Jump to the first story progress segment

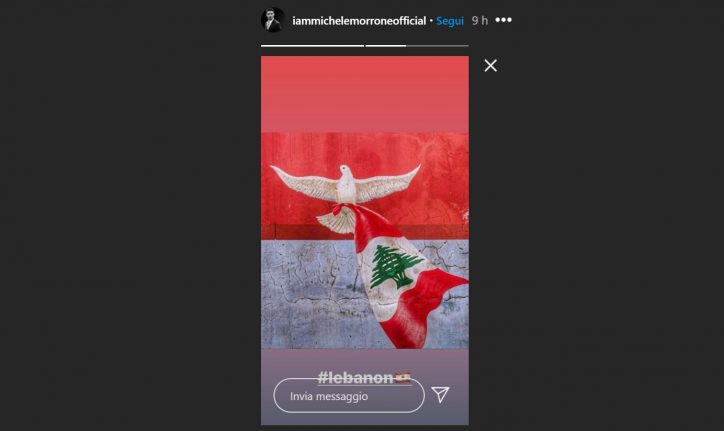[x=312, y=46]
